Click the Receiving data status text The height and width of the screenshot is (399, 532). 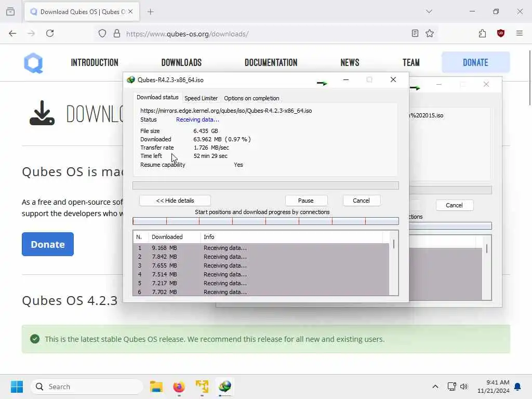(x=197, y=119)
